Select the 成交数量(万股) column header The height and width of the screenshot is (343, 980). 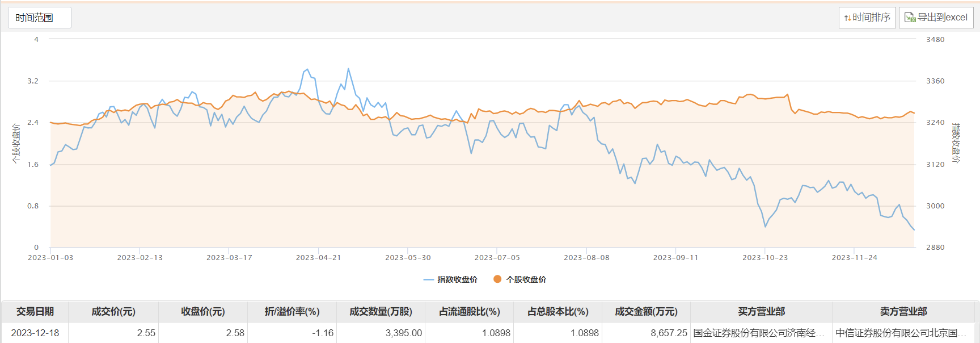(x=381, y=312)
